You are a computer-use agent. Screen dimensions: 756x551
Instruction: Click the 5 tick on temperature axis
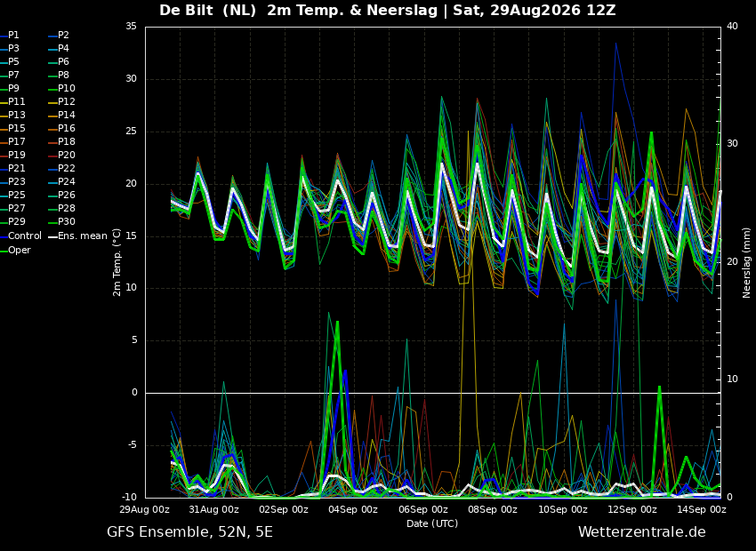click(134, 340)
